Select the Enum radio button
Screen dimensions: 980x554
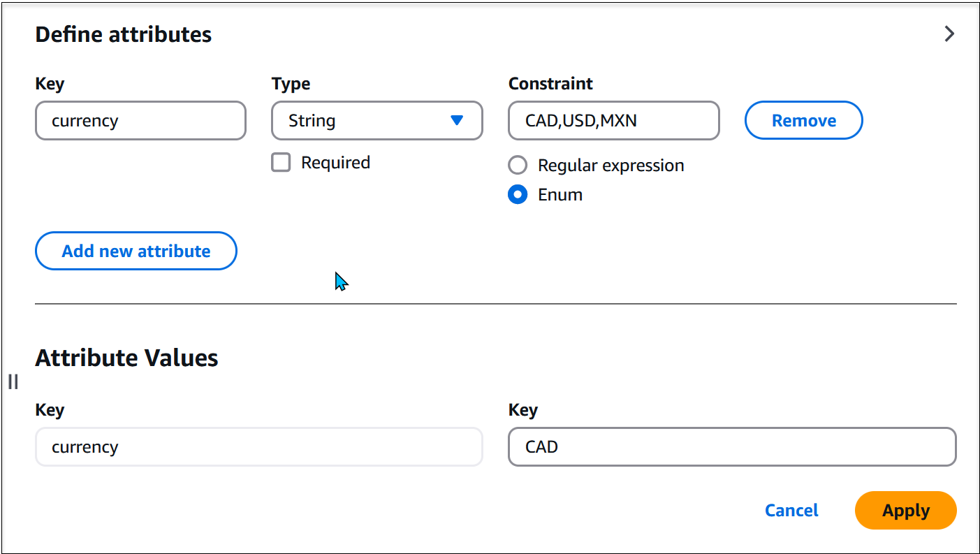click(517, 194)
